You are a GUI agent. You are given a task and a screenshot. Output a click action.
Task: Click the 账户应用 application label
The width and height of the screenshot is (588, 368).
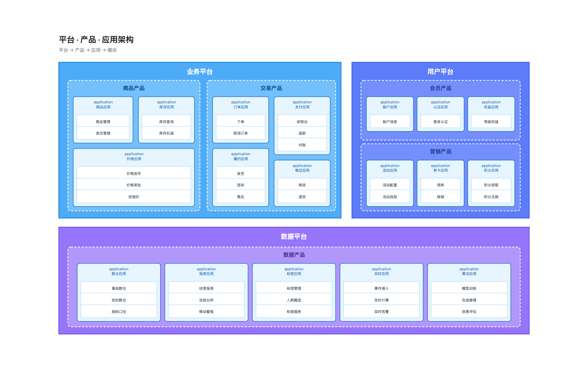click(x=390, y=107)
